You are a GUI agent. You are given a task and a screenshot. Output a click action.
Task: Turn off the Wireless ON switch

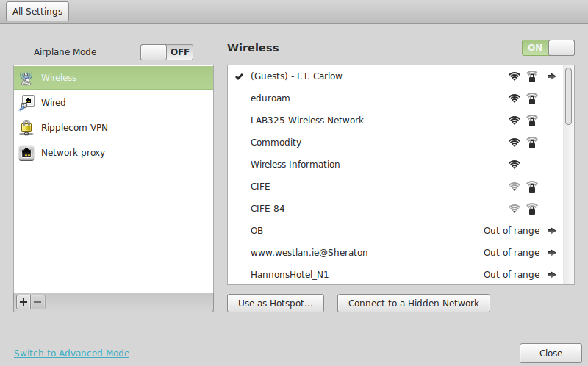click(548, 48)
